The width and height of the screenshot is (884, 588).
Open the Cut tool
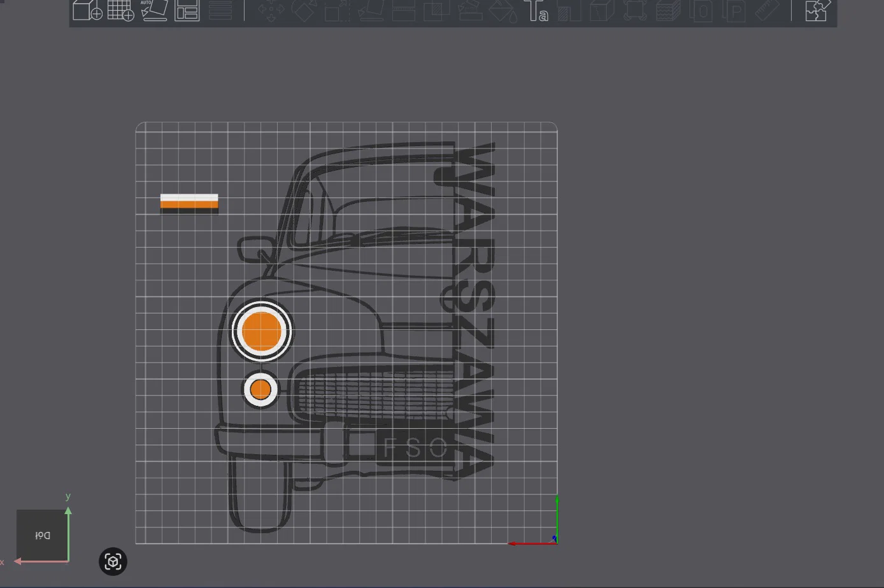403,11
